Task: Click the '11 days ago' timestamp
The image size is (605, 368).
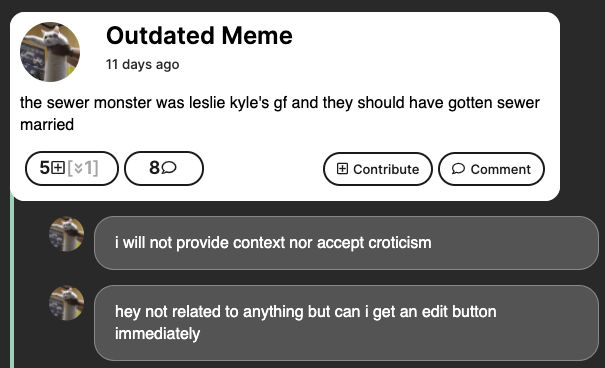Action: click(x=142, y=64)
